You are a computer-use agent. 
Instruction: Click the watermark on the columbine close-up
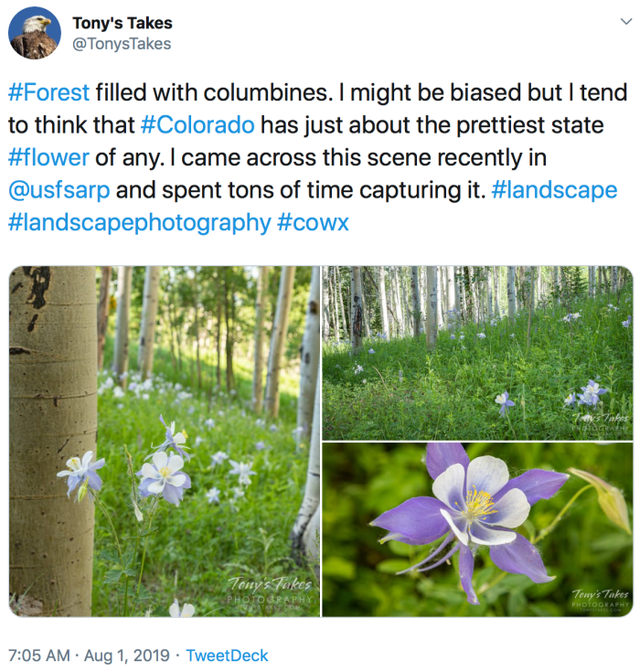pyautogui.click(x=601, y=597)
